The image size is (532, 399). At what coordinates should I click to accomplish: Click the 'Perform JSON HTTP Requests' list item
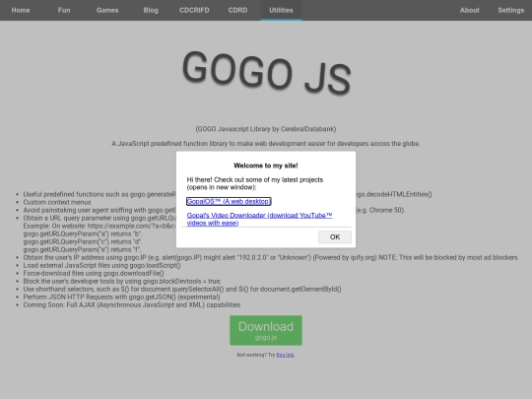pos(121,297)
